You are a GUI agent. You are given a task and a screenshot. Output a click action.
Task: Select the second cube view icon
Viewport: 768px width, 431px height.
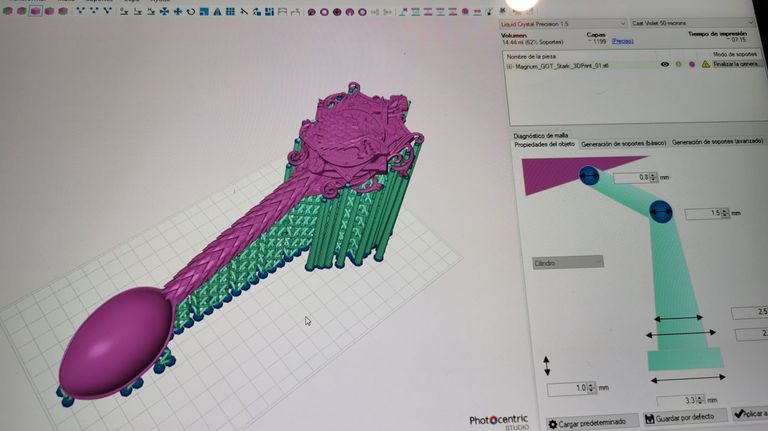coord(22,11)
